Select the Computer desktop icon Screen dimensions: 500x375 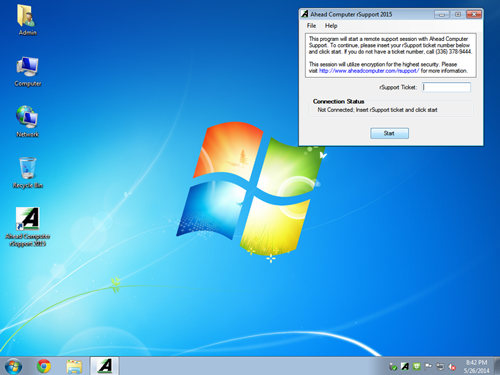point(28,71)
